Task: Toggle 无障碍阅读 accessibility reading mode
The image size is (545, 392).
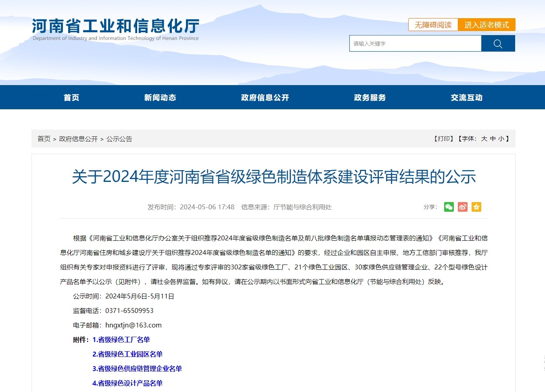Action: [433, 25]
